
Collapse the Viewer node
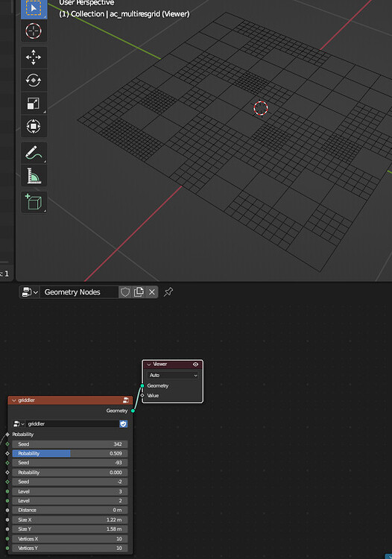click(149, 364)
